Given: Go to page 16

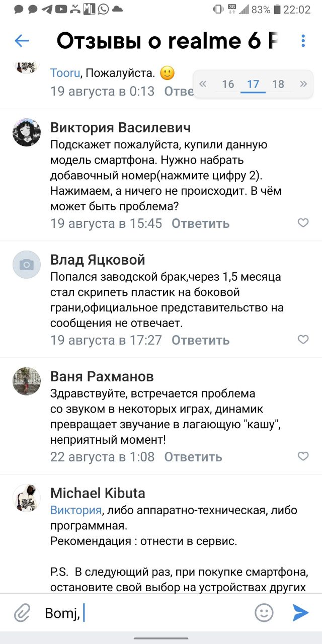Looking at the screenshot, I should (x=228, y=84).
